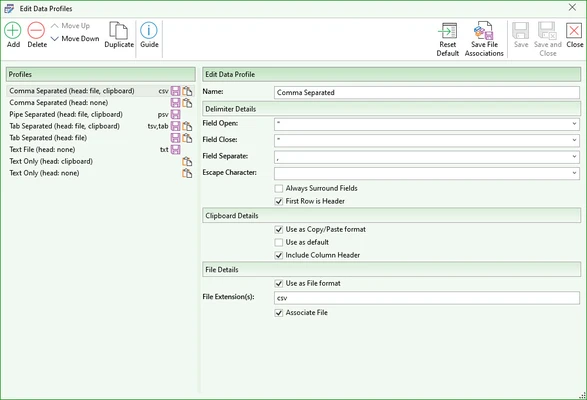Image resolution: width=587 pixels, height=400 pixels.
Task: Move the profile up
Action: (x=70, y=26)
